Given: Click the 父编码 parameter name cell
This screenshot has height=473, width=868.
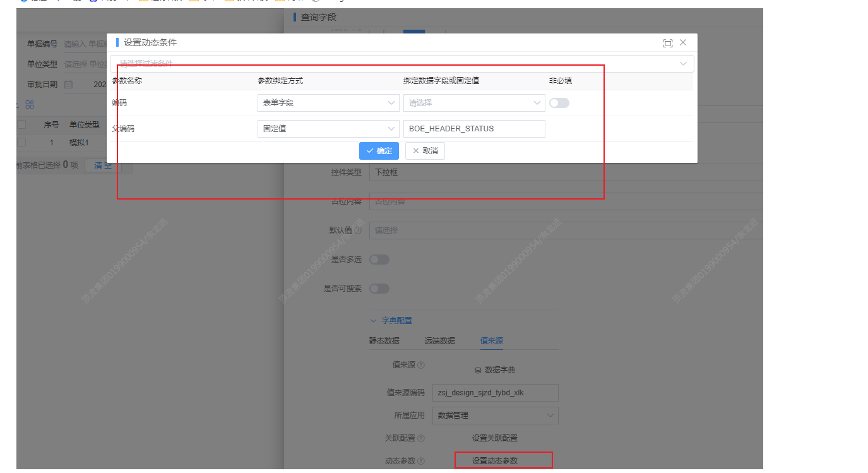Looking at the screenshot, I should (123, 128).
